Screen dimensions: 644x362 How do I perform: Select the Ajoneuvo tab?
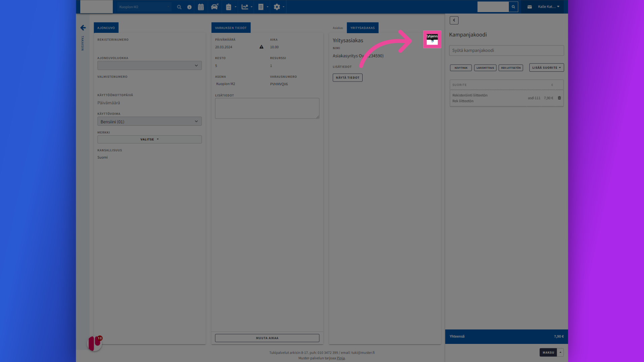tap(106, 28)
